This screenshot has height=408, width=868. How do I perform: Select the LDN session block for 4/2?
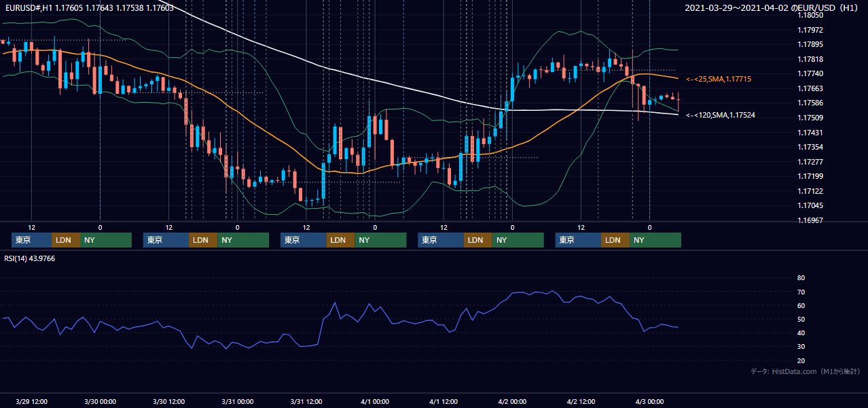tap(615, 240)
